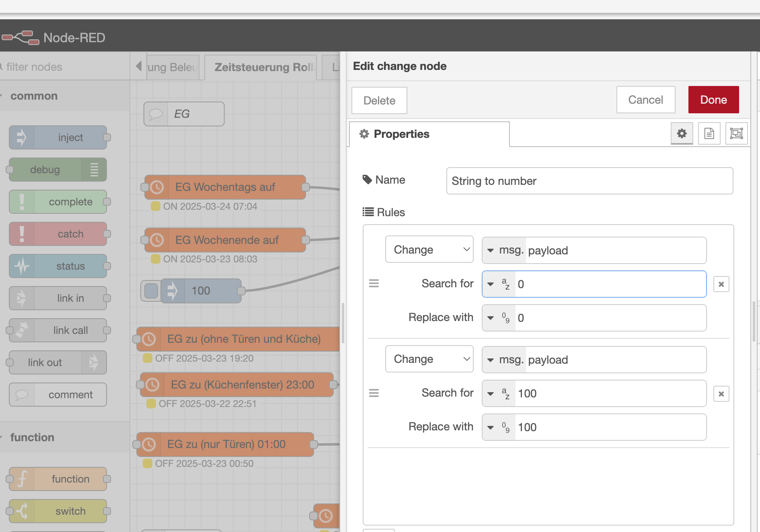
Task: Click the inject button on the 100 node
Action: coord(151,291)
